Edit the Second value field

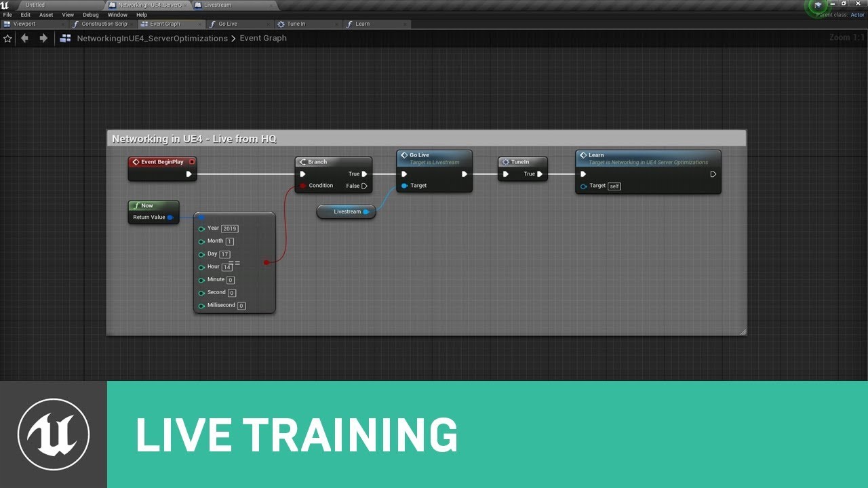tap(232, 293)
